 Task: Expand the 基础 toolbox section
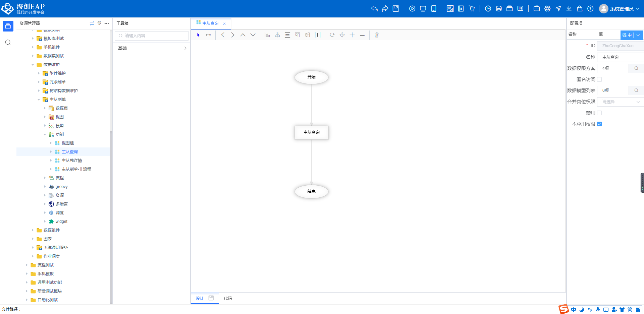click(x=152, y=49)
